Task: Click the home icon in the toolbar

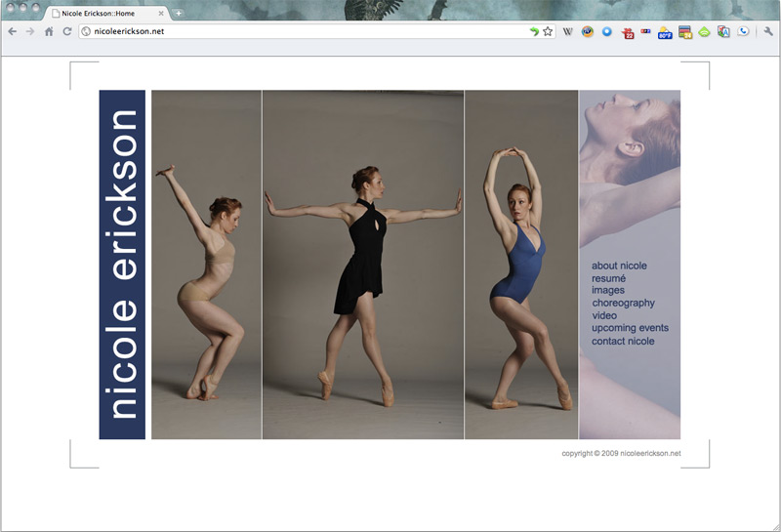Action: pos(49,31)
